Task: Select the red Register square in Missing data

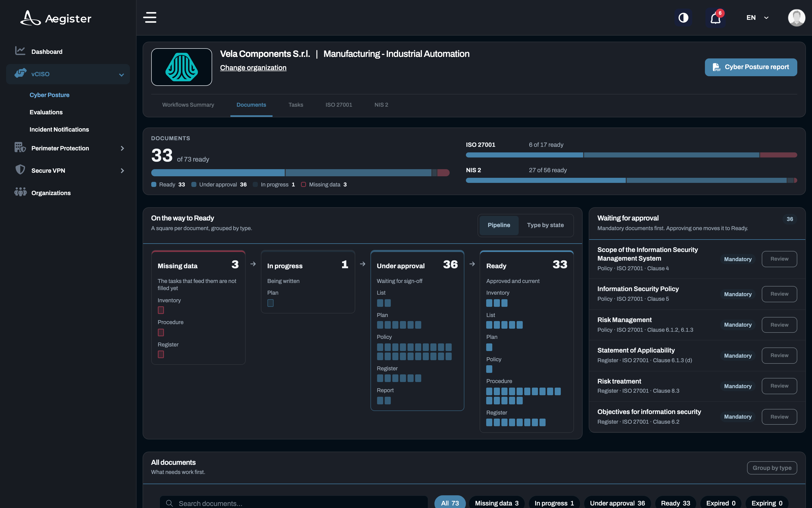Action: coord(161,355)
